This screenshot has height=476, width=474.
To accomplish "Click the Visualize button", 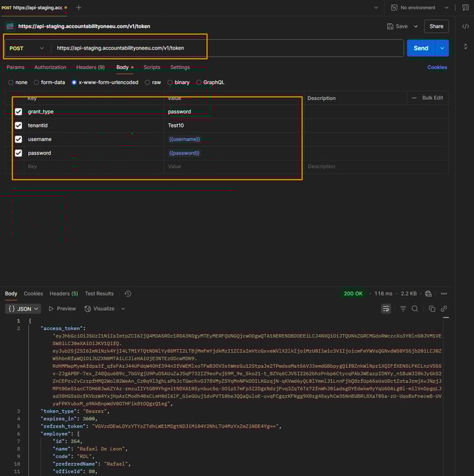I will pyautogui.click(x=100, y=309).
